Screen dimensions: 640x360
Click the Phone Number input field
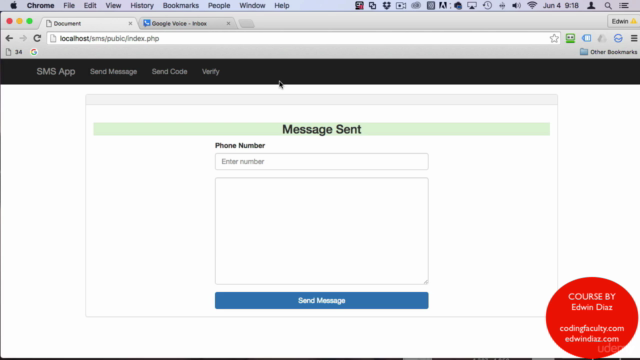point(322,162)
